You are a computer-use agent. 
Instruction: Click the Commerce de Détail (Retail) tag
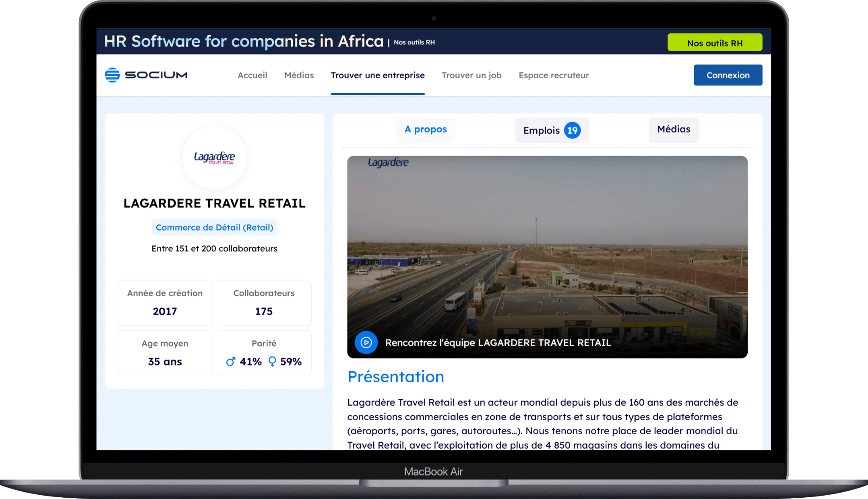(214, 227)
